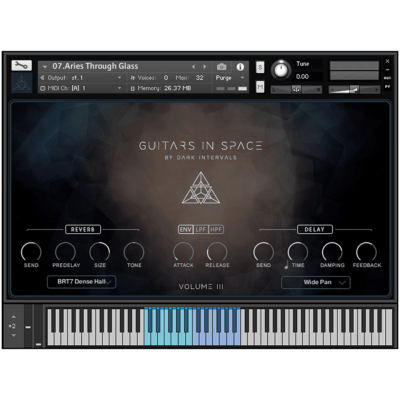Open the instrument name dropdown arrow

point(45,67)
